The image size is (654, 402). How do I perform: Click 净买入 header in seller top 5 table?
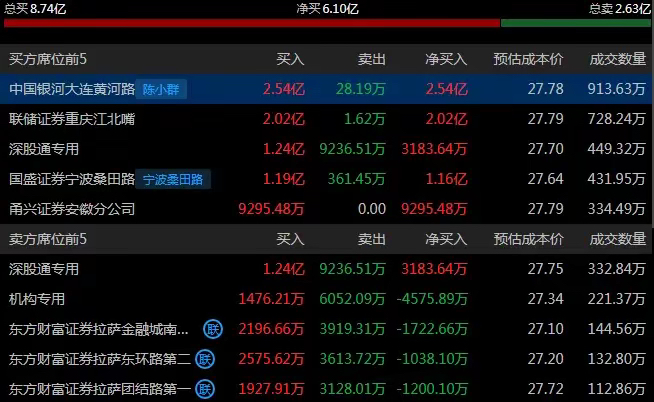tap(446, 239)
